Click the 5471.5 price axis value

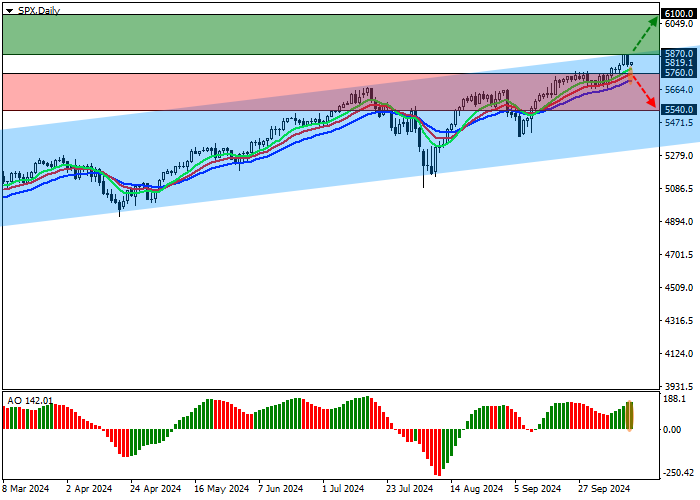(679, 122)
